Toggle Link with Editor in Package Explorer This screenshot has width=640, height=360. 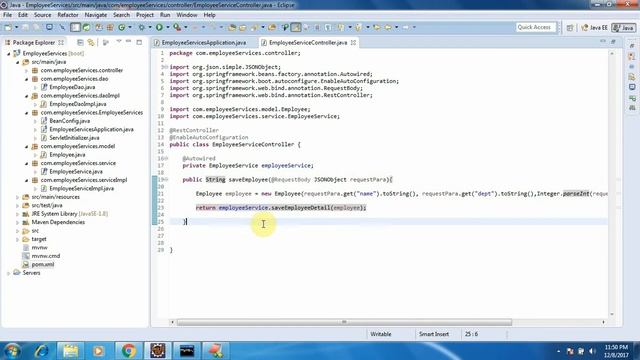pos(91,42)
